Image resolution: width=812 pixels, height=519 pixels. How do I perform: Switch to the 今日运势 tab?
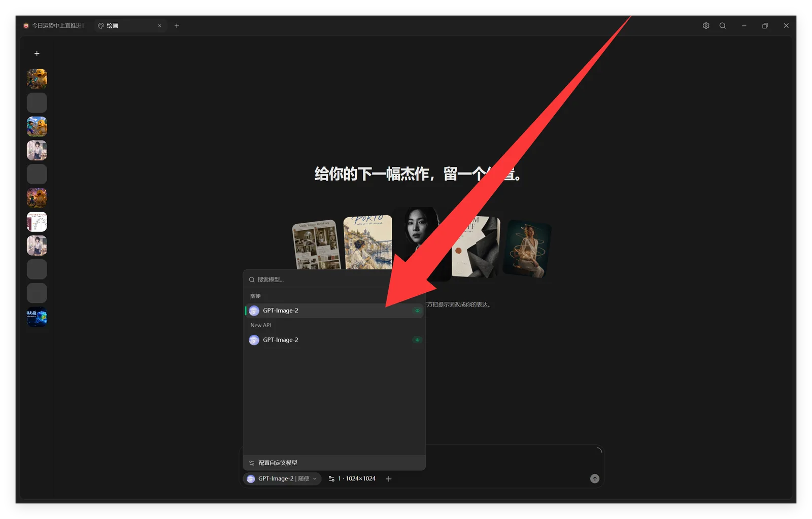(x=55, y=26)
